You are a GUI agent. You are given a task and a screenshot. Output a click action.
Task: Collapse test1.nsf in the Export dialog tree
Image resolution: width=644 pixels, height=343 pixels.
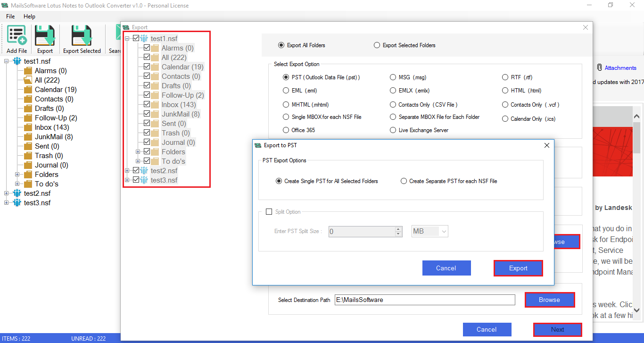point(127,38)
